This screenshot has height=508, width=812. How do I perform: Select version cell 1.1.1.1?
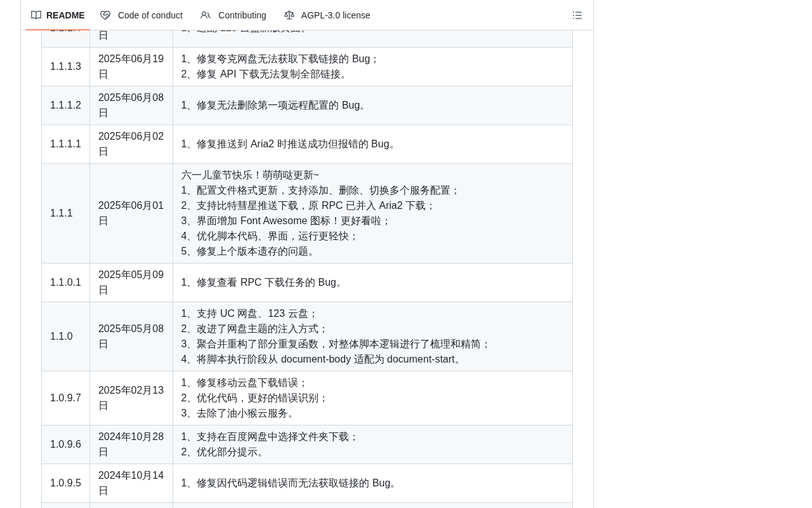tap(66, 144)
